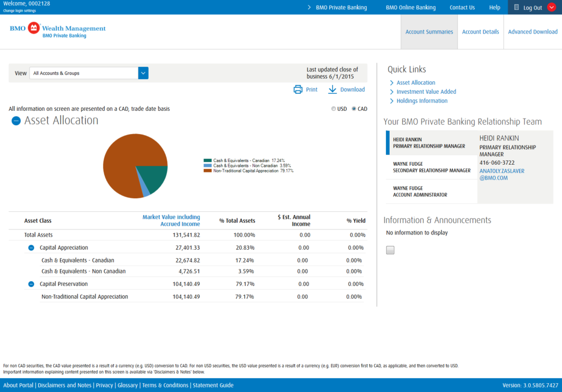Open Statement Guide footer link

[213, 385]
